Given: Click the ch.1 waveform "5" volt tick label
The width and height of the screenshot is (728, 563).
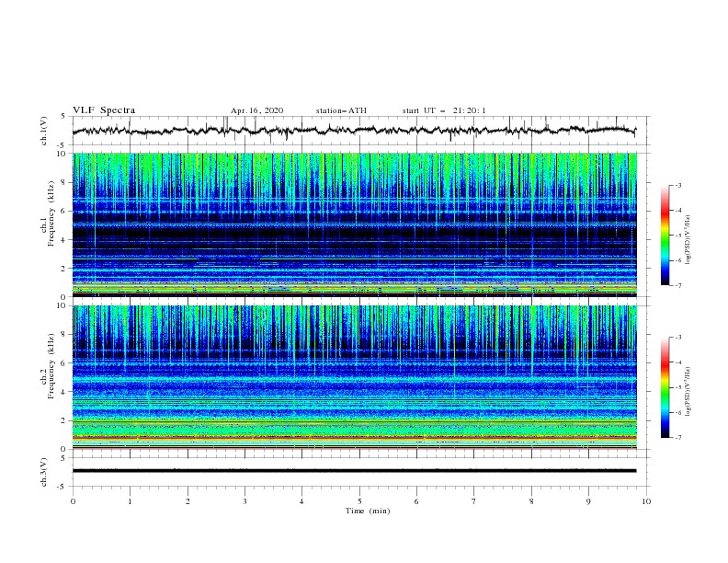Looking at the screenshot, I should tap(63, 116).
